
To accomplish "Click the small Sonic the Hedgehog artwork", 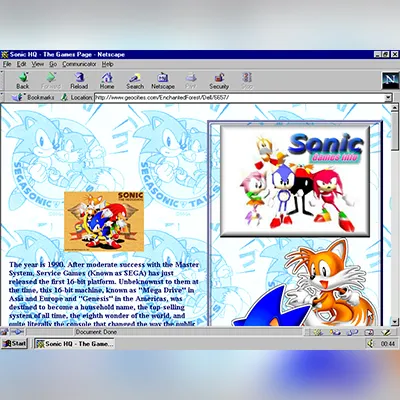I will (x=104, y=221).
